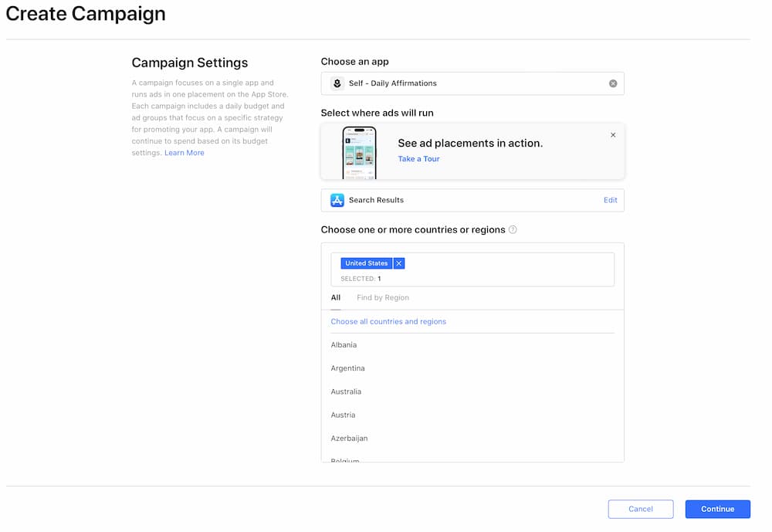The height and width of the screenshot is (532, 772).
Task: Cancel the campaign creation
Action: click(641, 509)
